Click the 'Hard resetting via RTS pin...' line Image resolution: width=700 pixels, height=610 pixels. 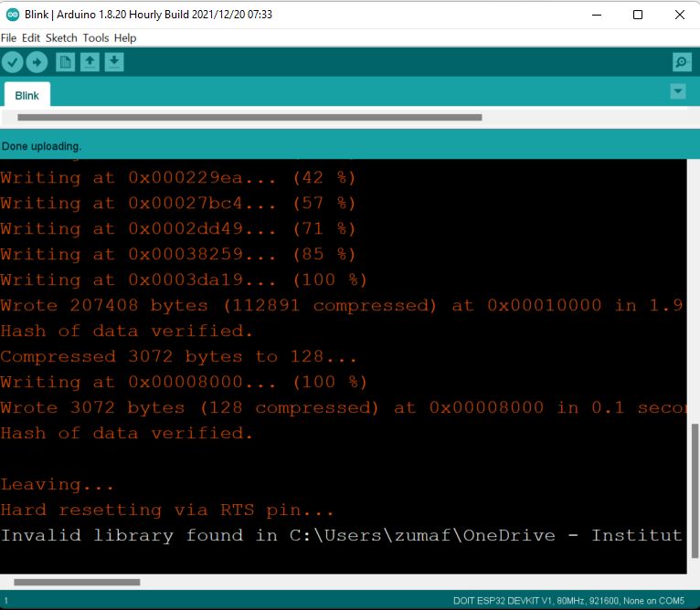pos(167,510)
